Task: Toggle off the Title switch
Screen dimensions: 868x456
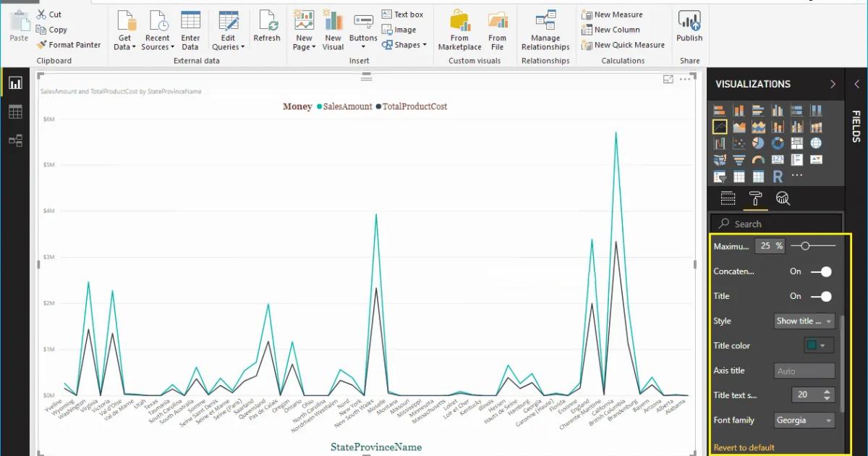Action: click(821, 296)
